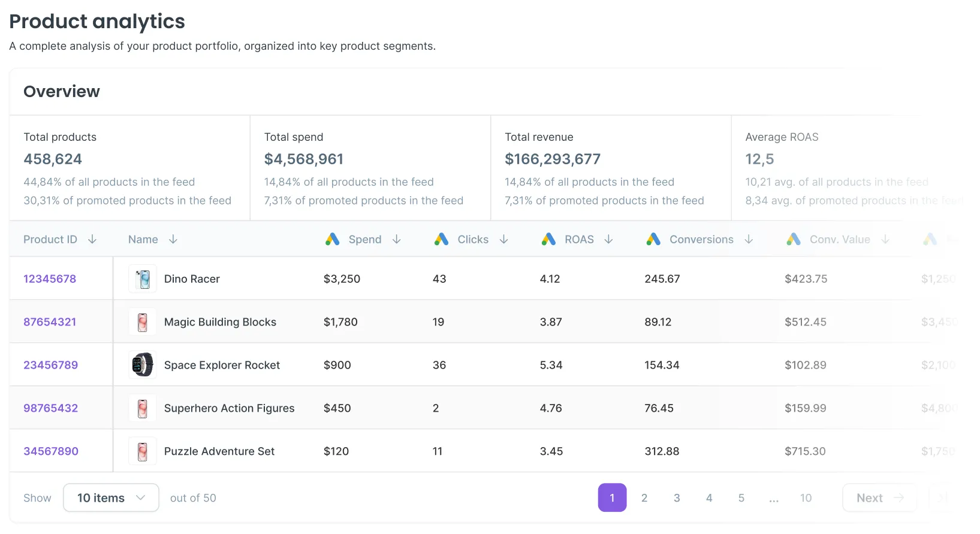
Task: Sort ROAS column with arrow icon
Action: [x=609, y=240]
